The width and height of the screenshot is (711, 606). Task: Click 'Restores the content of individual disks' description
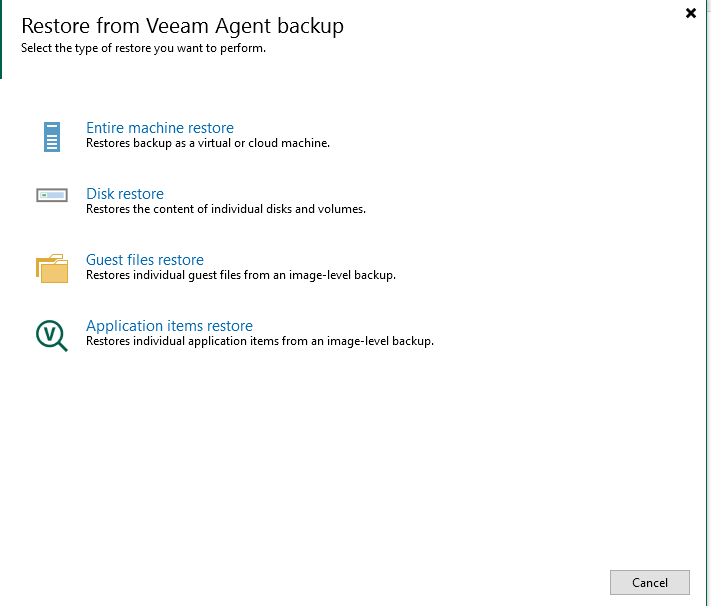[x=226, y=209]
